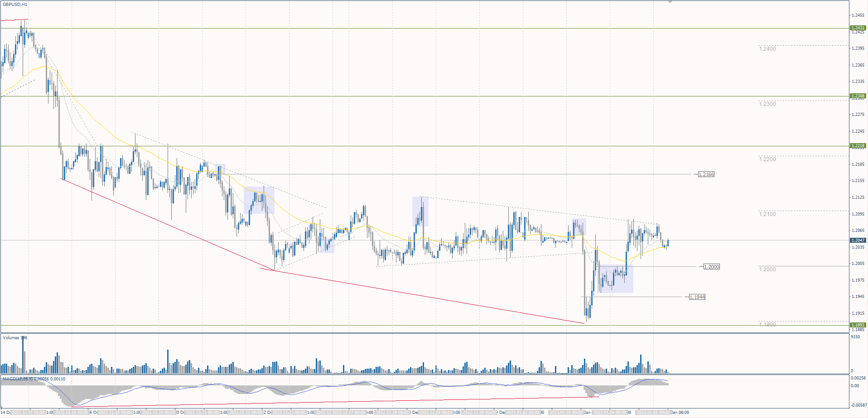Click the 1.1975 price axis value
868x418 pixels.
(x=858, y=280)
